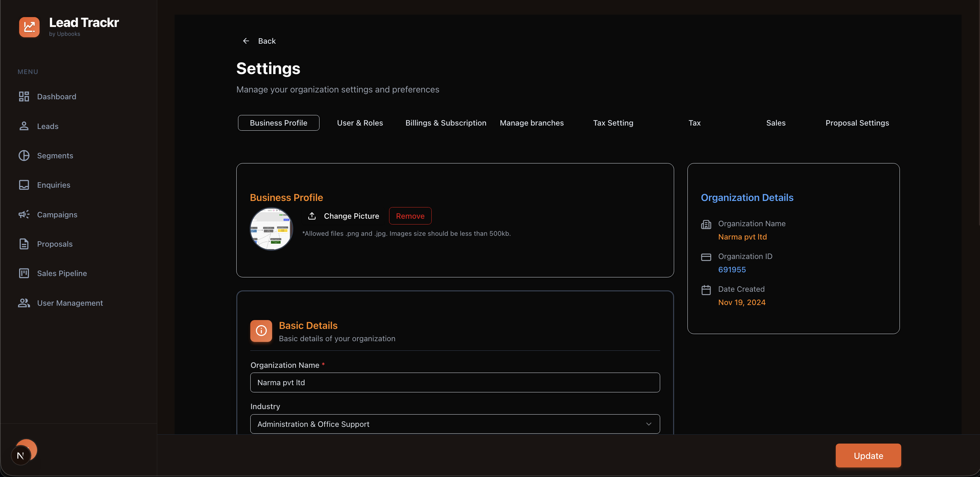Click the Lead Trackr logo
Image resolution: width=980 pixels, height=477 pixels.
click(x=29, y=27)
